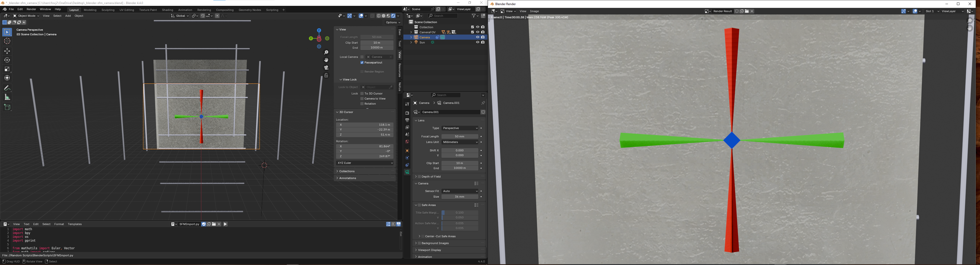Toggle the Passepartout checkbox

point(362,63)
